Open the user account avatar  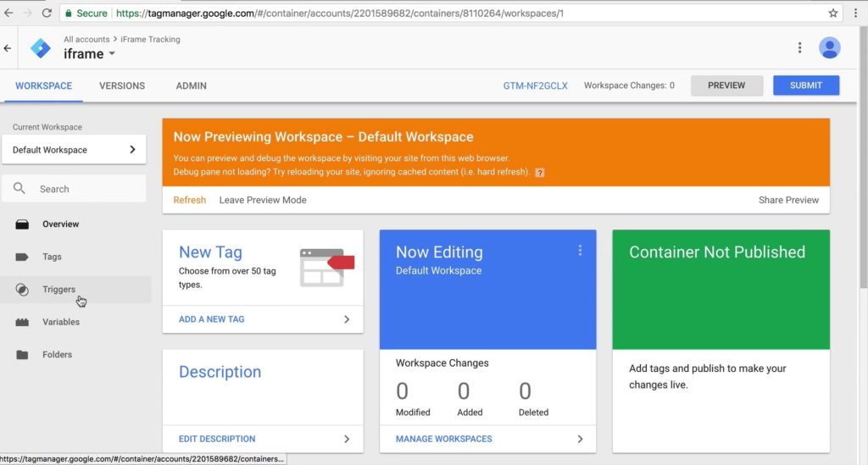pyautogui.click(x=829, y=48)
